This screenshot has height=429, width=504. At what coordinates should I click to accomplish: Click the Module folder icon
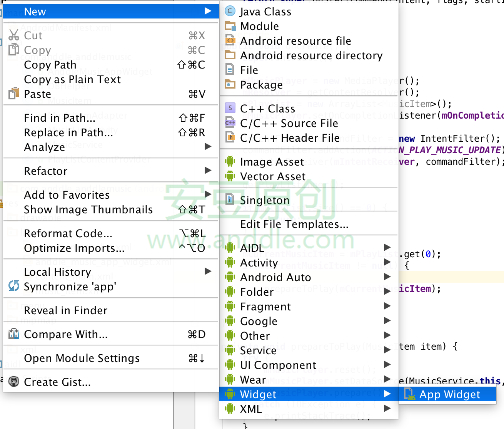coord(230,26)
